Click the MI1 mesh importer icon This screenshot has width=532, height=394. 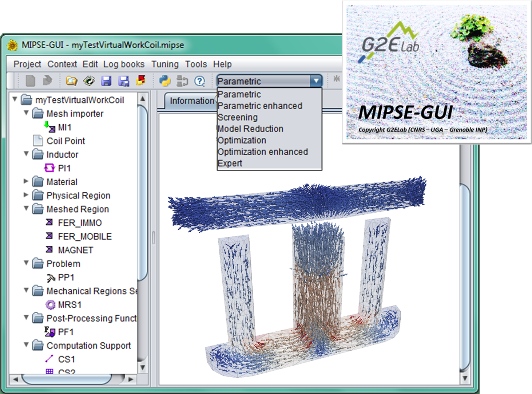click(50, 127)
